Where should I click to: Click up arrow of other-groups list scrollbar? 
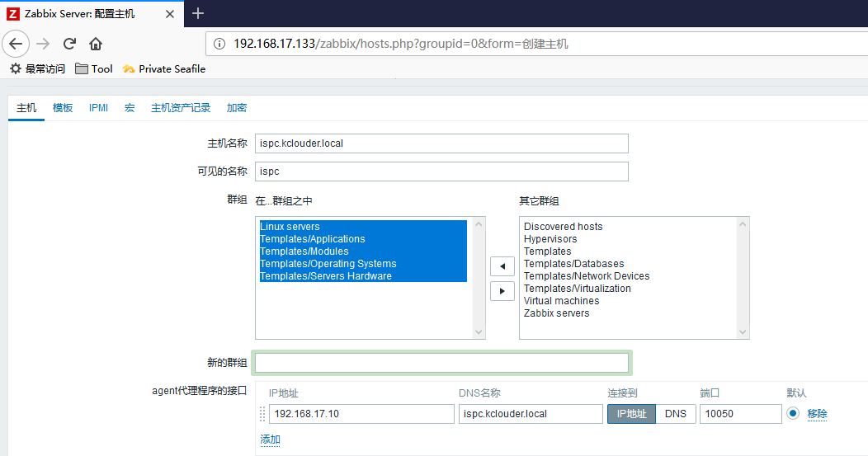[743, 224]
